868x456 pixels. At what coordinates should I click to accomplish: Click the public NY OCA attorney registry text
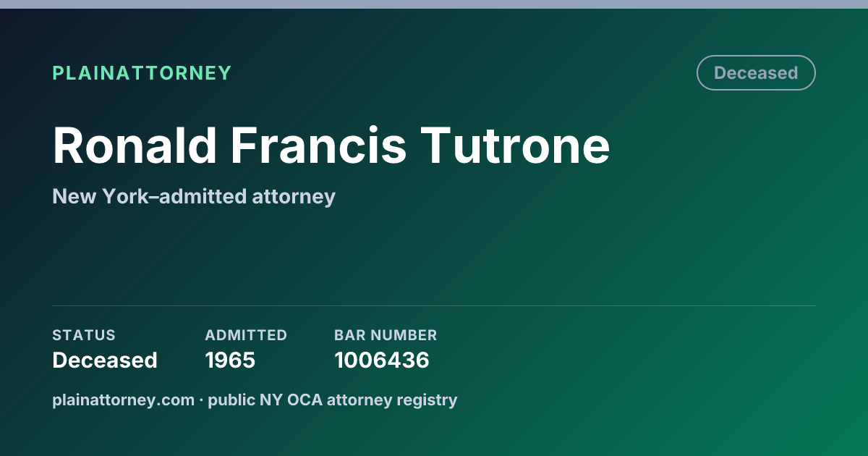pos(333,400)
